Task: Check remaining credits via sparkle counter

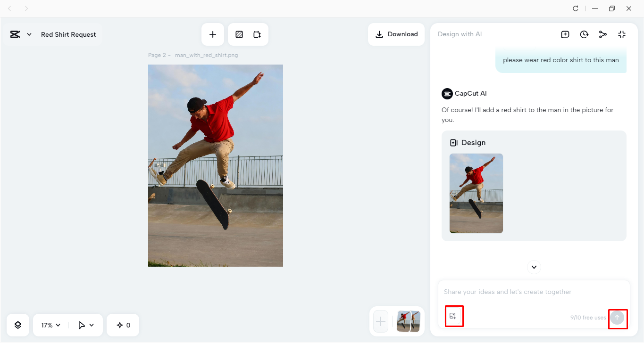Action: (123, 325)
